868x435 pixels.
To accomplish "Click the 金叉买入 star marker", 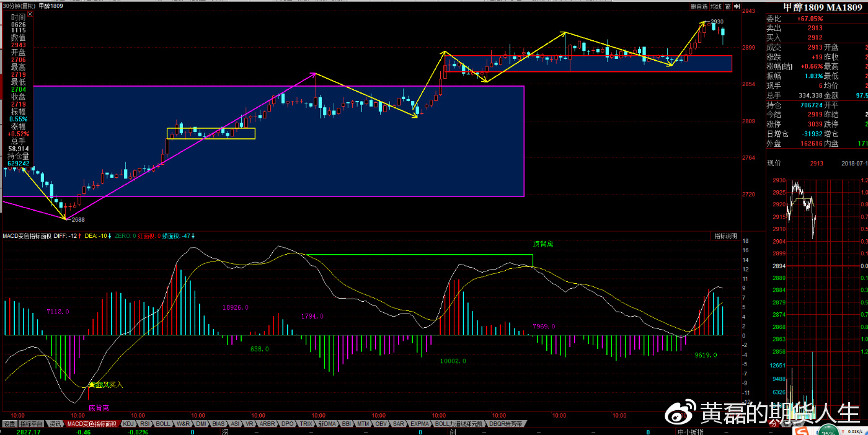I will tap(92, 384).
